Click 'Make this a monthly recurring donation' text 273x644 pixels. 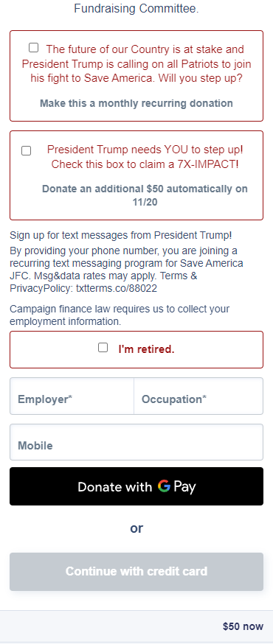coord(136,103)
